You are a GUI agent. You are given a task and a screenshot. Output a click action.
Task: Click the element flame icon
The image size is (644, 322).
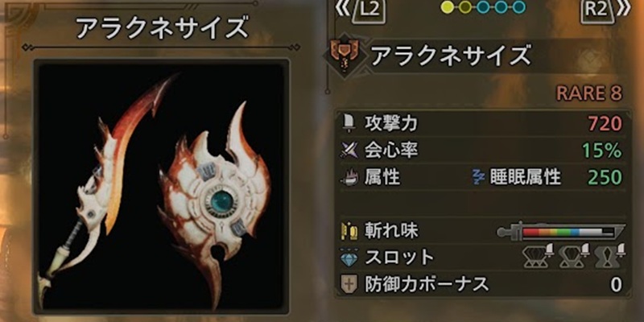pyautogui.click(x=349, y=177)
